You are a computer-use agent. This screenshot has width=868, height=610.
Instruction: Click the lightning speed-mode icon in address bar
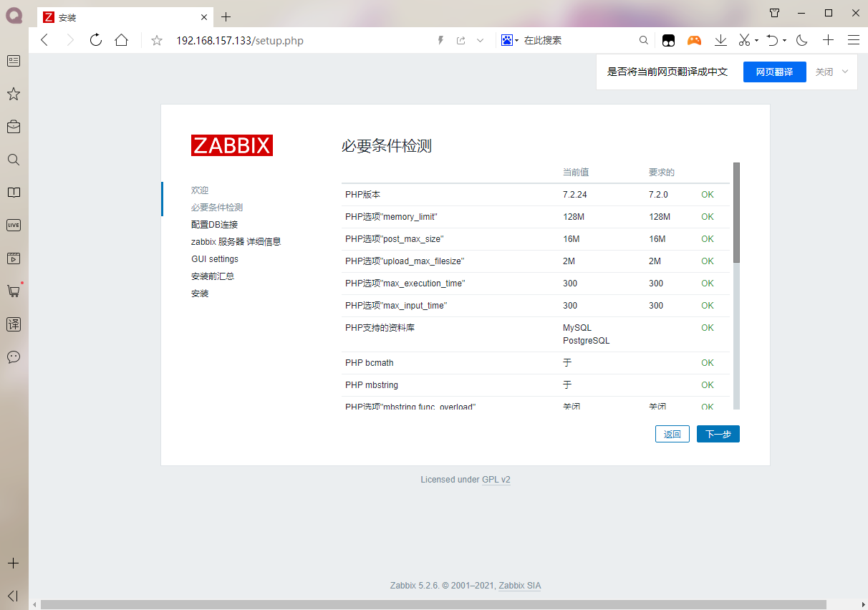[x=441, y=41]
